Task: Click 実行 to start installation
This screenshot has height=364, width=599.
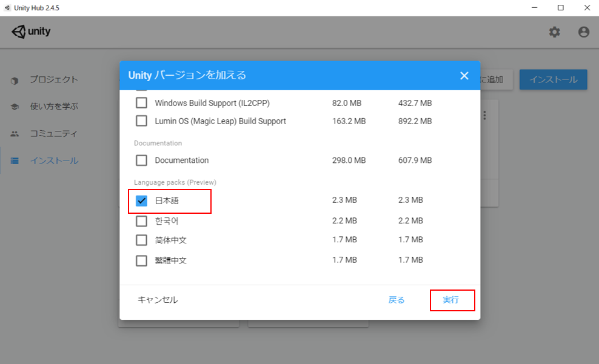Action: (452, 300)
